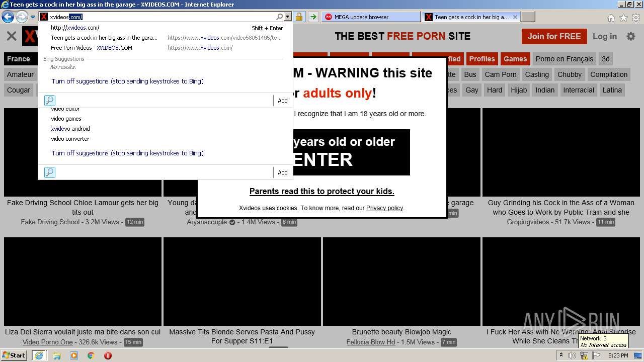Open the Windows Start button

[14, 355]
